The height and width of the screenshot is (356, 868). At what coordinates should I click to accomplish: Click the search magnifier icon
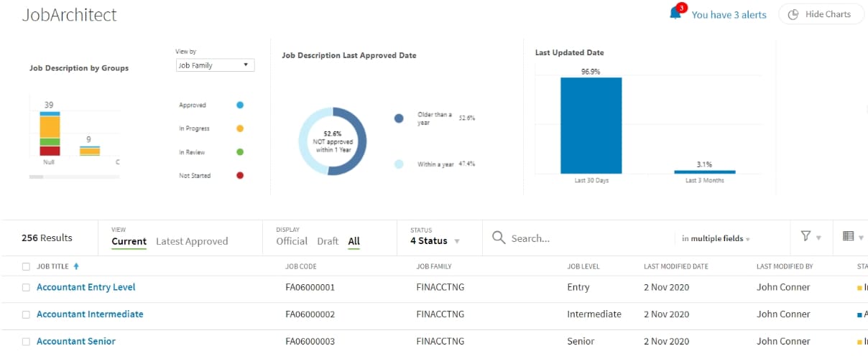[x=499, y=238]
